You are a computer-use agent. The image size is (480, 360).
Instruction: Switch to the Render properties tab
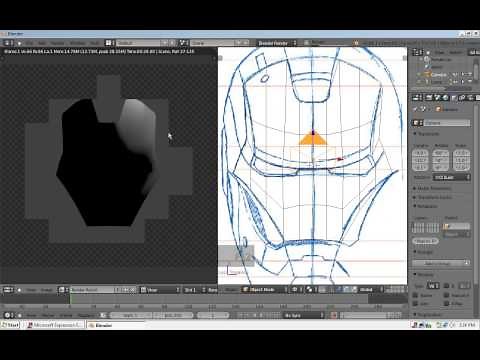tap(429, 98)
